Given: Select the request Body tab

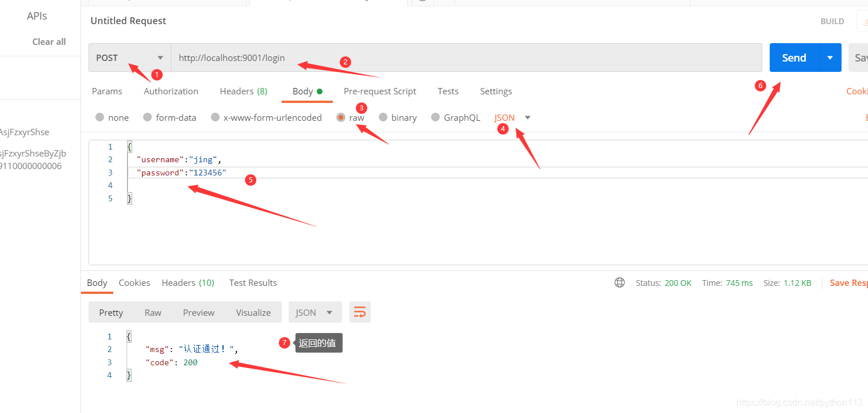Looking at the screenshot, I should coord(308,91).
